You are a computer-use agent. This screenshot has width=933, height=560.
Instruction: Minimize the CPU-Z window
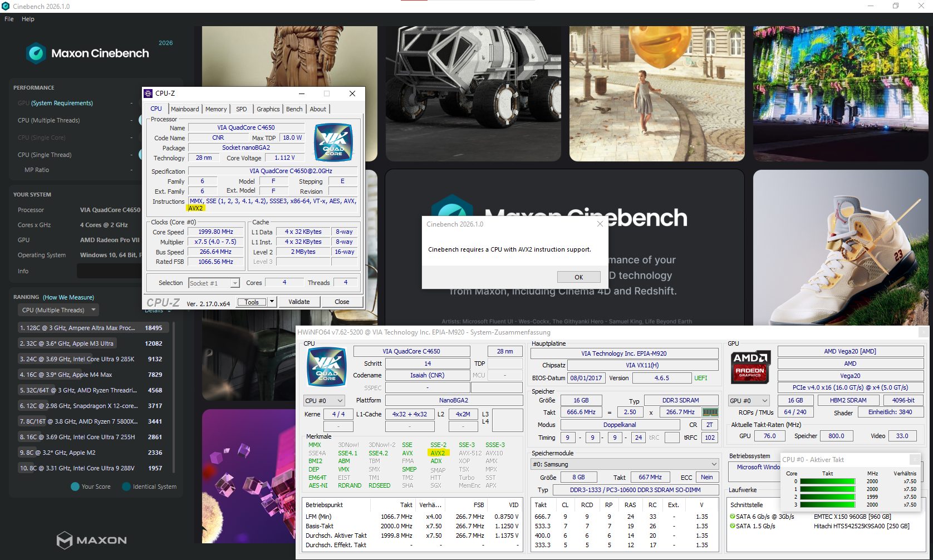point(302,94)
